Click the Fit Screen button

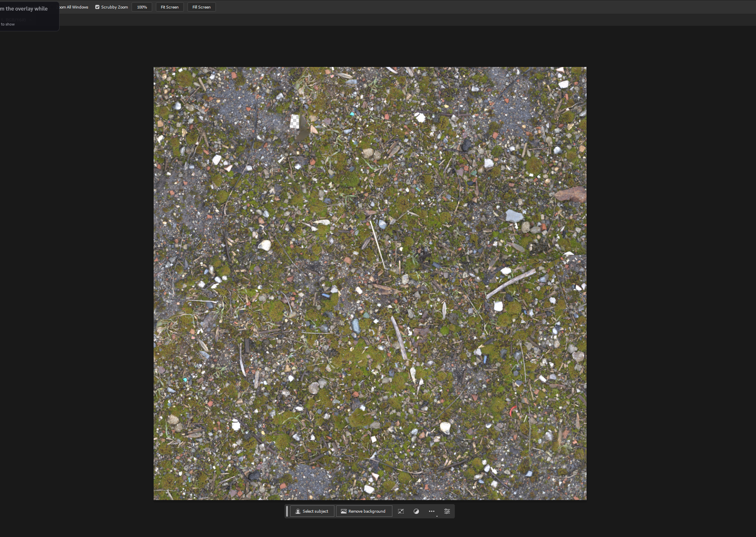(169, 7)
